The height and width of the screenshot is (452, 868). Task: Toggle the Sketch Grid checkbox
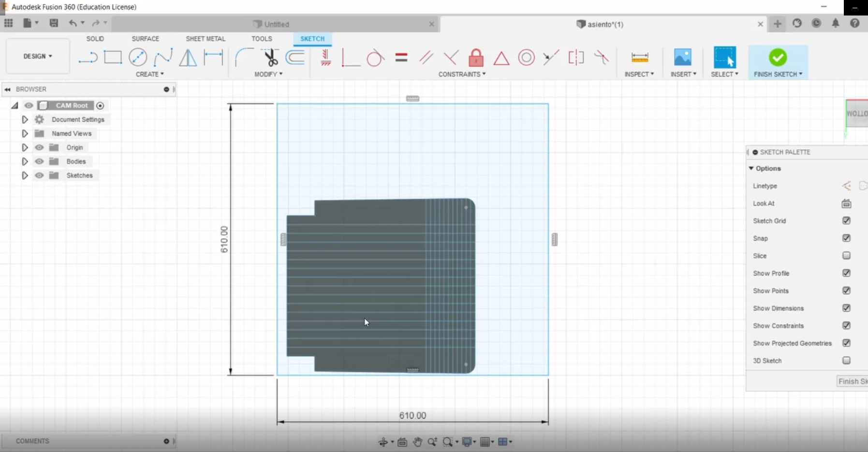point(846,221)
